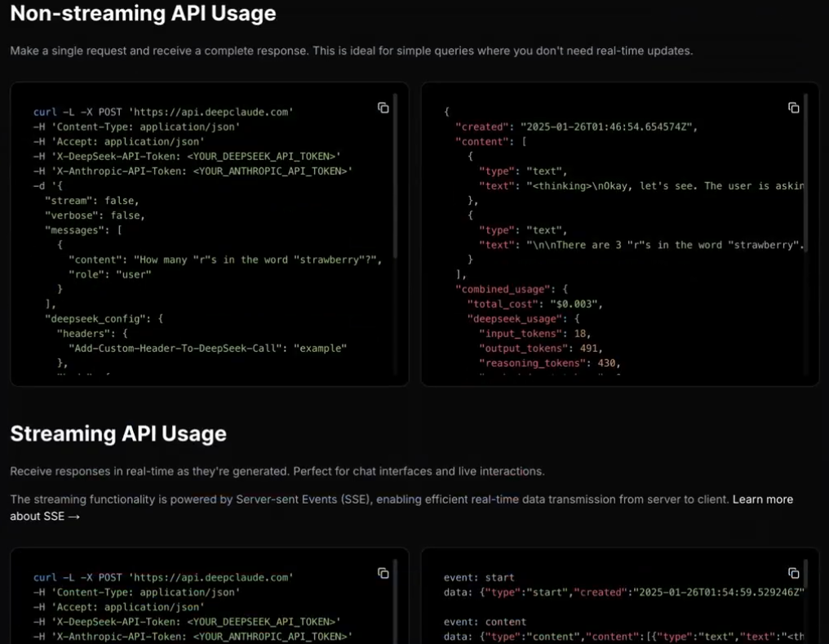This screenshot has width=829, height=644.
Task: Click the "event: content" line
Action: click(x=485, y=622)
